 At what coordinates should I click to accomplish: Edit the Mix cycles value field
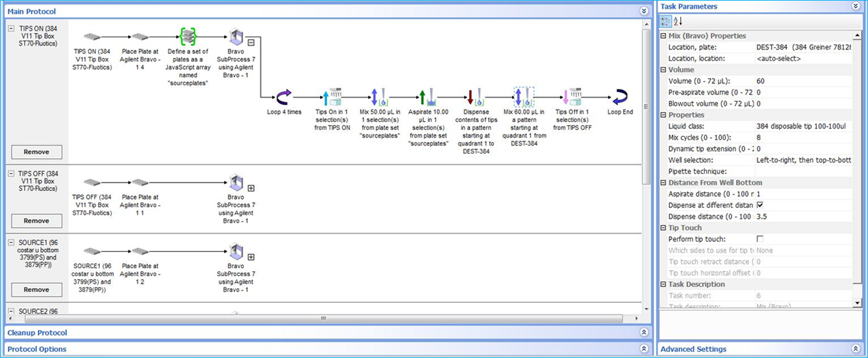tap(803, 138)
